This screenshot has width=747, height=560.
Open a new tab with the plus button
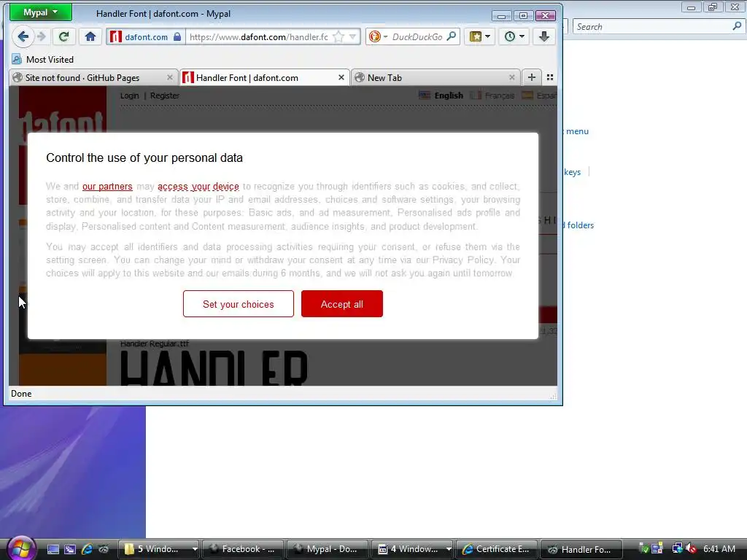(532, 77)
